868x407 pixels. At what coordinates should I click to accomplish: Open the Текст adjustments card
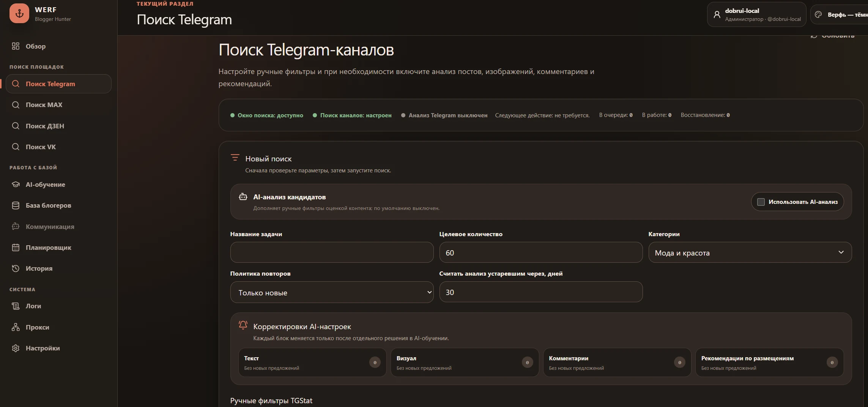point(312,363)
